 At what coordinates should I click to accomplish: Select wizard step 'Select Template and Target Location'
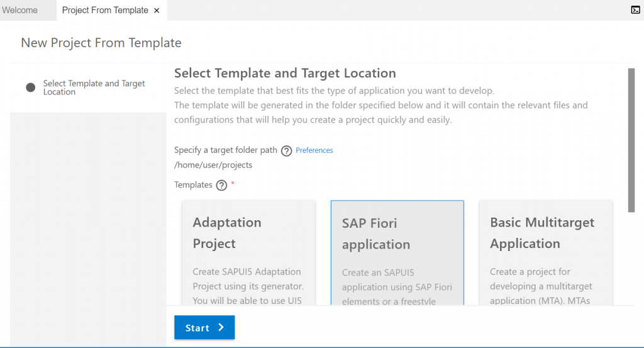94,87
